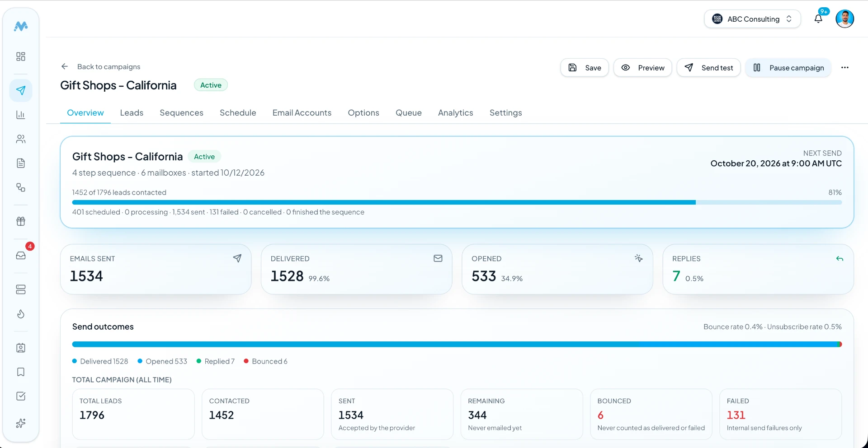Open the three-dot more actions menu

[845, 68]
